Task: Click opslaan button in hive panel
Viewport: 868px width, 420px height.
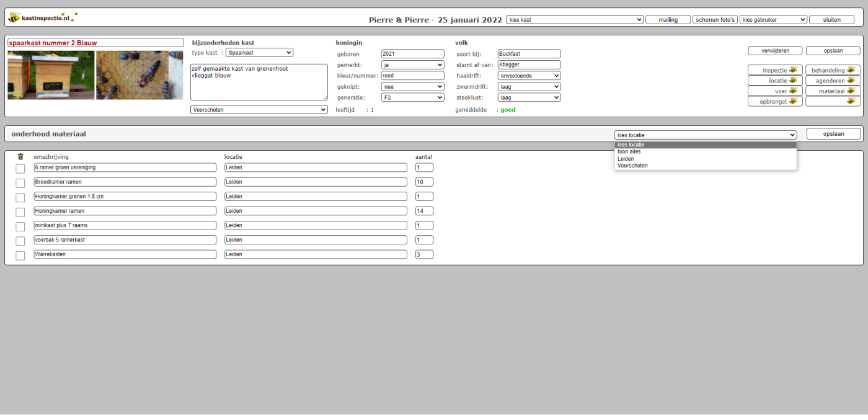Action: [833, 51]
